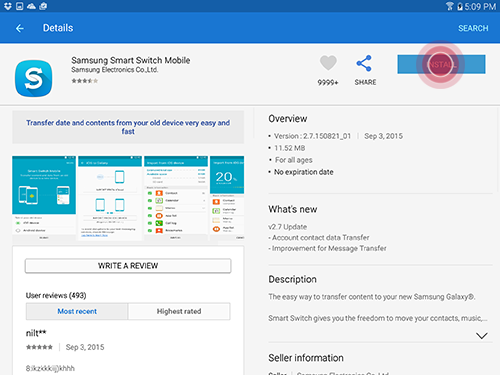This screenshot has width=500, height=375.
Task: Switch to Most recent reviews tab
Action: click(77, 311)
